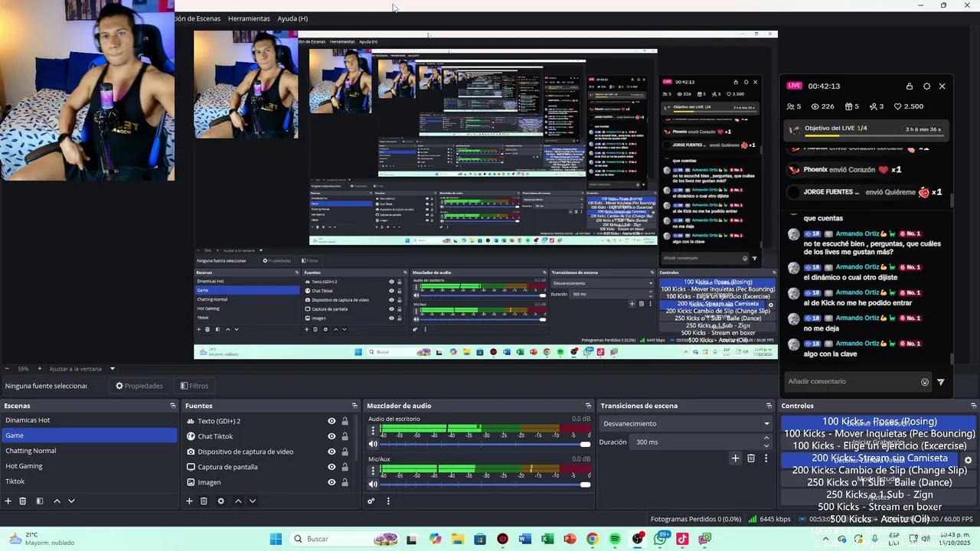Open WhatsApp from the taskbar
Viewport: 980px width, 551px height.
(x=661, y=540)
